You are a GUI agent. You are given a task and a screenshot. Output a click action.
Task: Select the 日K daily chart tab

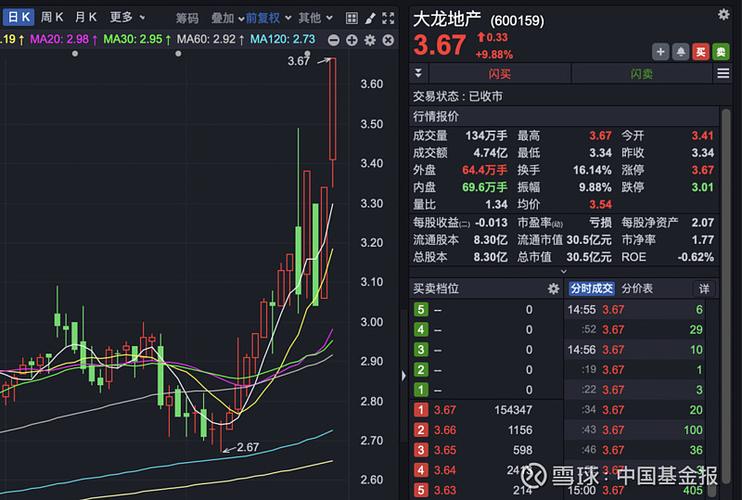tap(18, 18)
